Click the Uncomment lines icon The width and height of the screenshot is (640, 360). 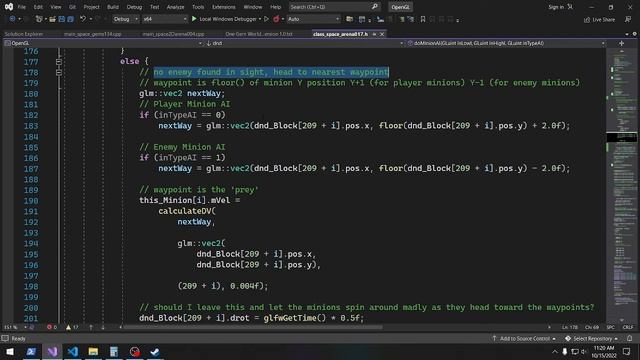(x=411, y=19)
